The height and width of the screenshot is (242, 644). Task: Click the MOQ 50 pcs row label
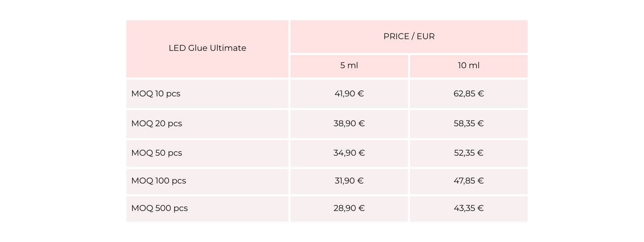pos(157,153)
